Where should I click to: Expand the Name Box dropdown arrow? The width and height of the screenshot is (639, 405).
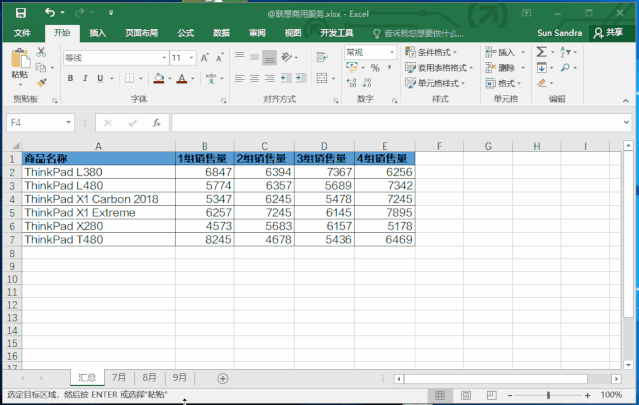pos(68,123)
